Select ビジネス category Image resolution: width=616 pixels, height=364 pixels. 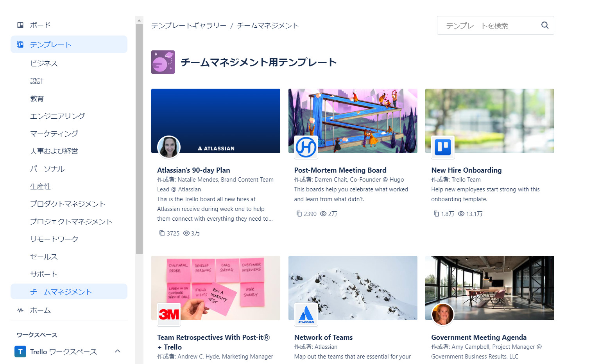tap(44, 63)
